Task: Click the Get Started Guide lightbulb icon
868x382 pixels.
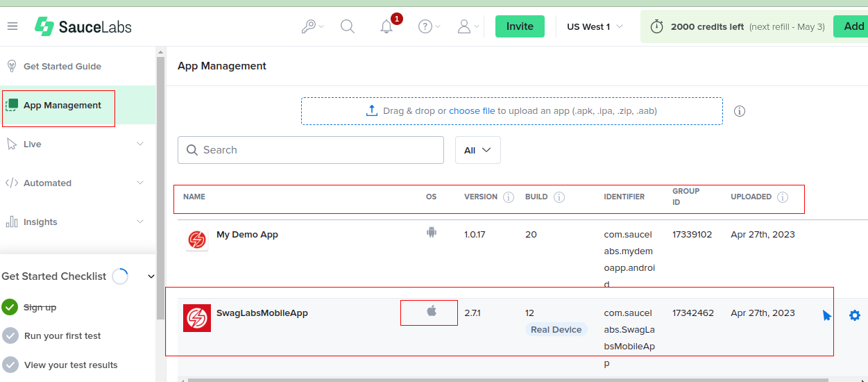Action: 12,66
